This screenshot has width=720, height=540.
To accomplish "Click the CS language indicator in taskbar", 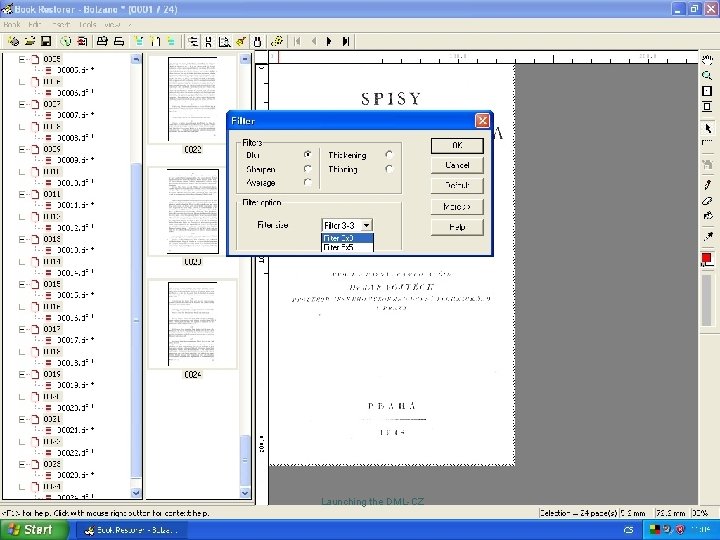I will pyautogui.click(x=629, y=530).
